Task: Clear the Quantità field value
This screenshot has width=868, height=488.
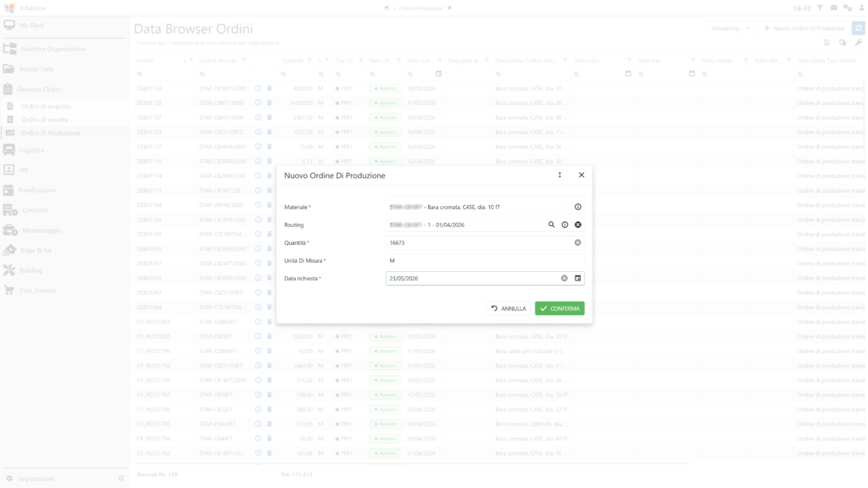Action: coord(577,243)
